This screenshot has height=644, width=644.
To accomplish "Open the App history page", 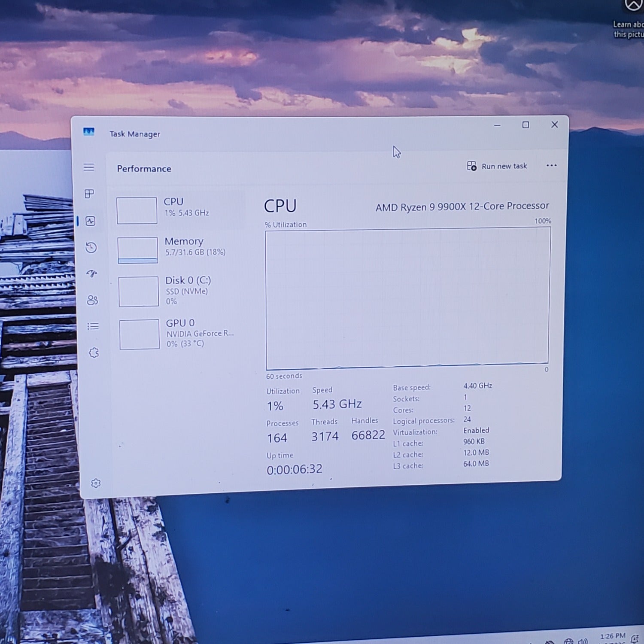I will (x=91, y=248).
